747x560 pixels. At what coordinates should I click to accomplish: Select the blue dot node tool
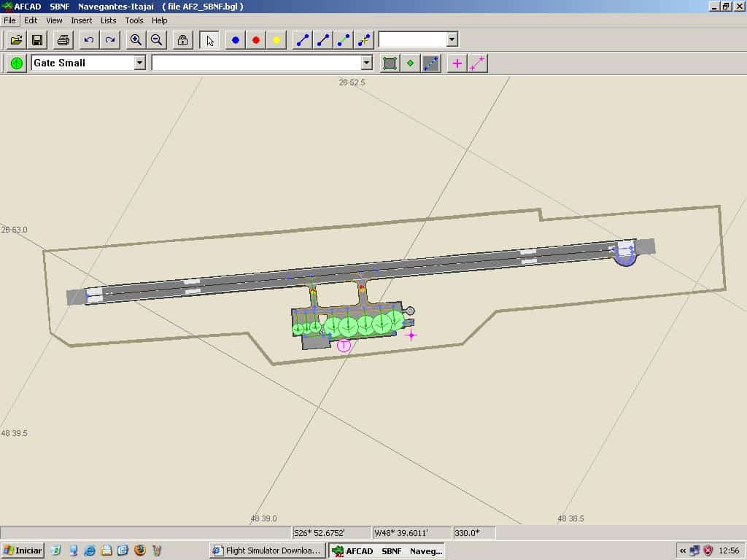pyautogui.click(x=235, y=40)
